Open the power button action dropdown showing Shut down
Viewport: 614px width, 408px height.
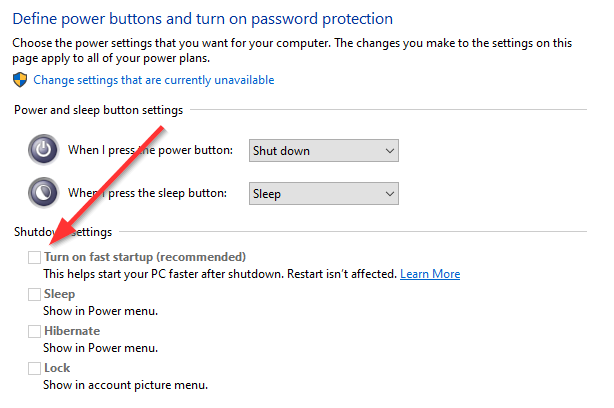tap(324, 151)
